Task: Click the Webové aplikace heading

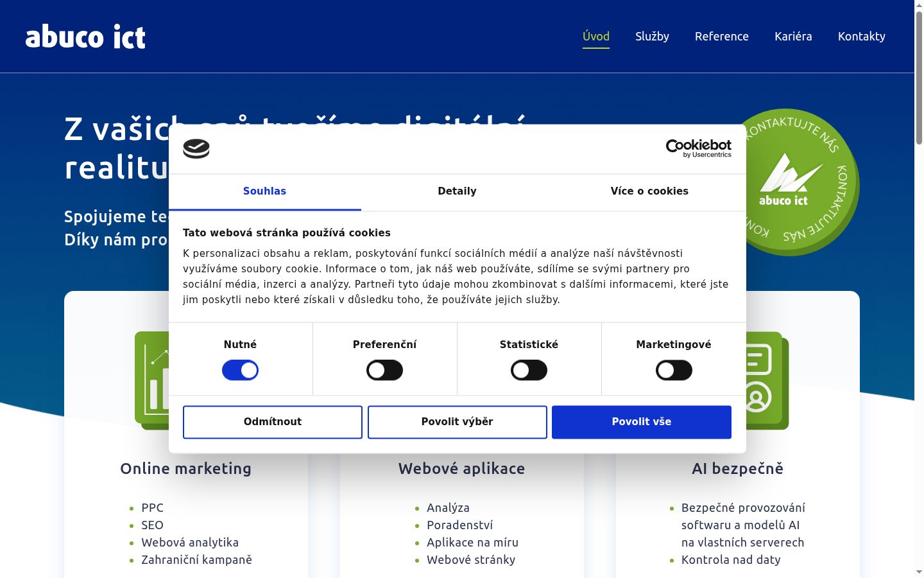Action: (462, 469)
